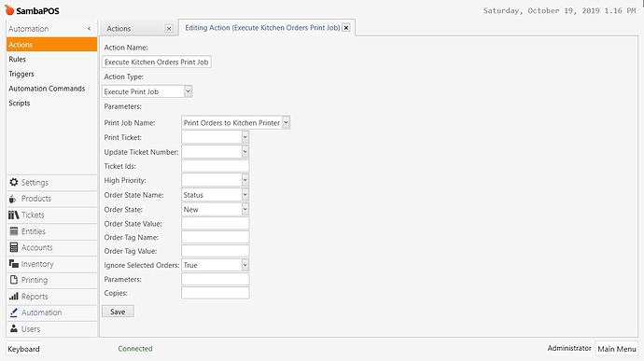Open the Update Ticket Number dropdown
Image resolution: width=644 pixels, height=361 pixels.
245,151
